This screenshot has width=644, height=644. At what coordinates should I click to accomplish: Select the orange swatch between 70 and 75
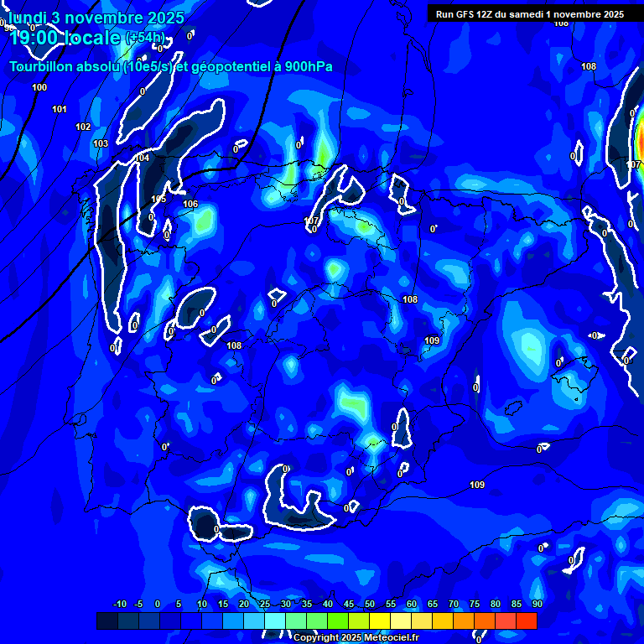464,621
